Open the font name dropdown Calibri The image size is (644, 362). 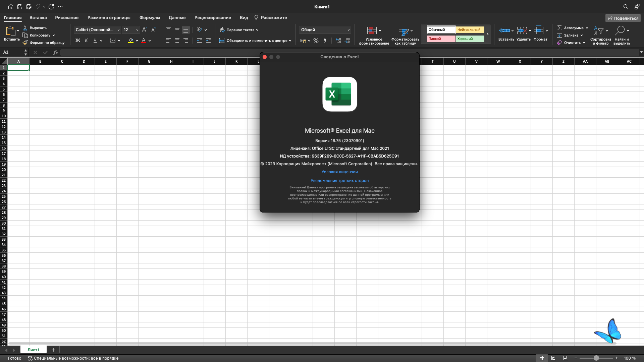118,30
